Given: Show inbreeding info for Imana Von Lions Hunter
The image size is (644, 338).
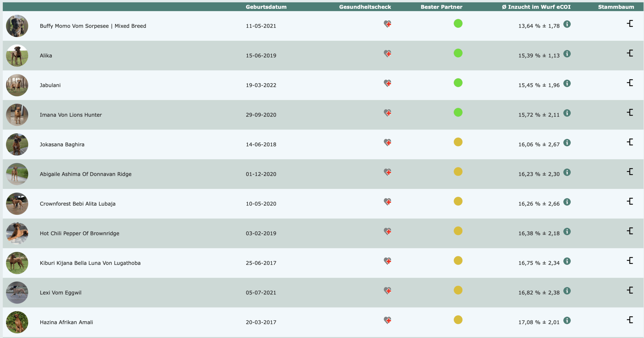Looking at the screenshot, I should coord(567,113).
